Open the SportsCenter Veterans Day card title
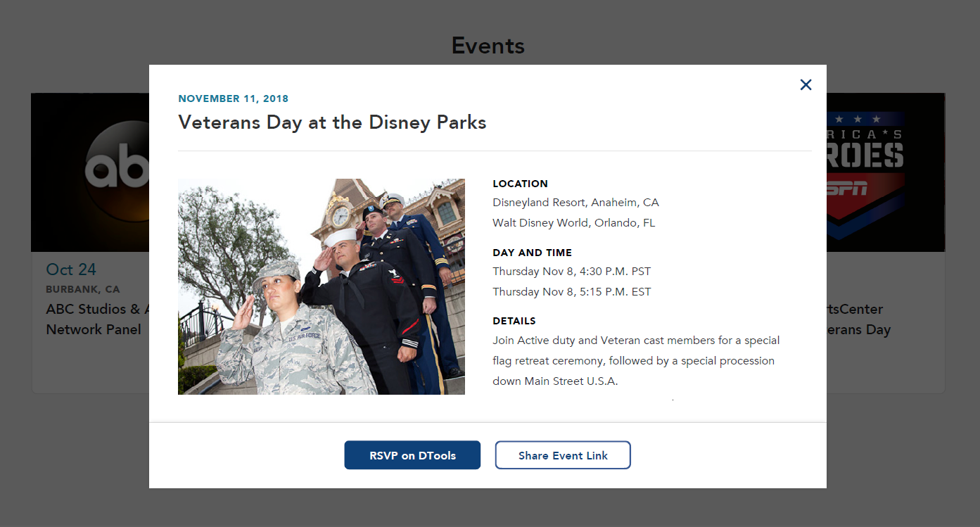This screenshot has width=980, height=527. [858, 319]
